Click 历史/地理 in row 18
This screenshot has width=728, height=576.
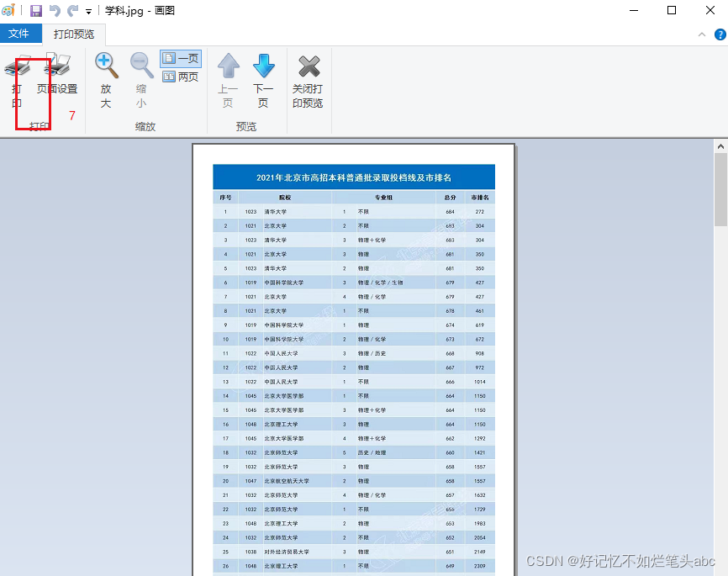pyautogui.click(x=372, y=452)
